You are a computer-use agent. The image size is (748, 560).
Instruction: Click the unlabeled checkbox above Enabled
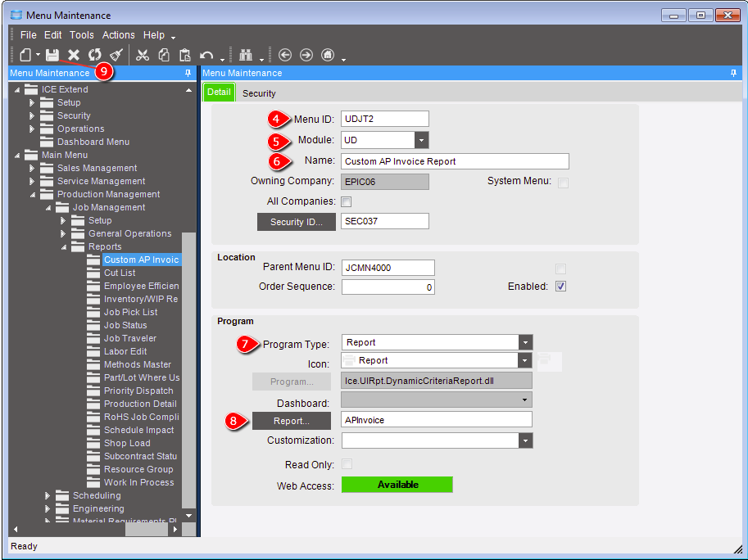click(560, 269)
